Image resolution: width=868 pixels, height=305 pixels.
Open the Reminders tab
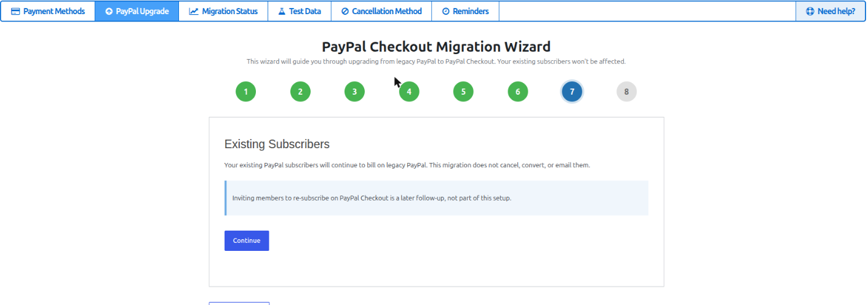click(x=465, y=11)
